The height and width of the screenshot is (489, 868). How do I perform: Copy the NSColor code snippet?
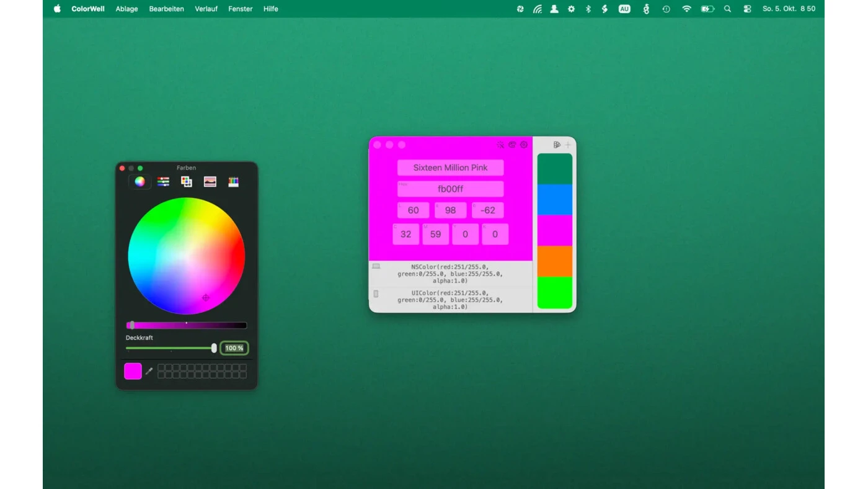point(450,274)
